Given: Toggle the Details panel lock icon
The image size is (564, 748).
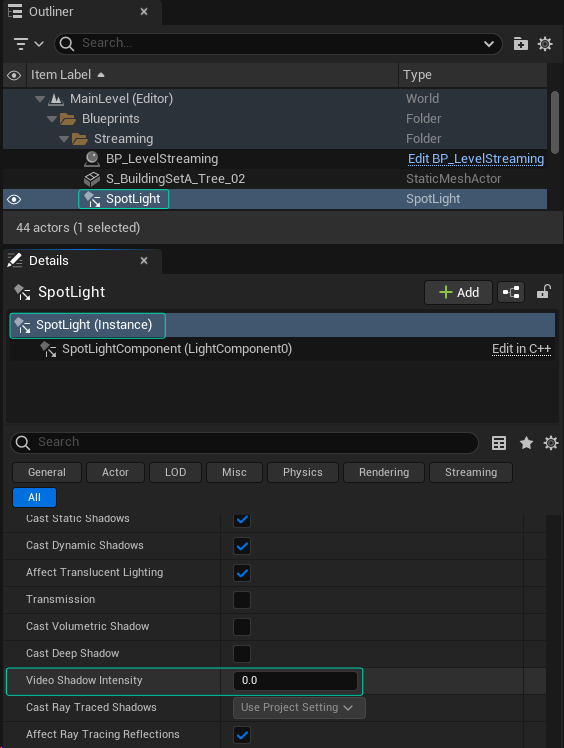Looking at the screenshot, I should point(544,291).
